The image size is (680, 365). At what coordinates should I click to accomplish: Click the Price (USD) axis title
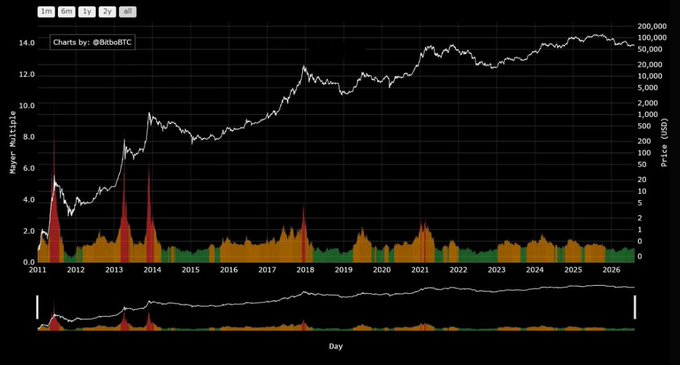664,142
